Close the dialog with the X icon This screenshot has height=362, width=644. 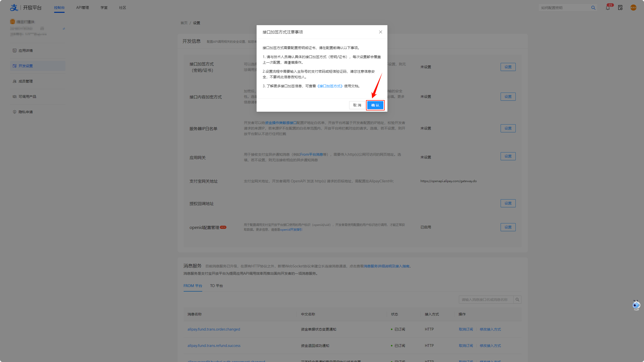(x=380, y=32)
